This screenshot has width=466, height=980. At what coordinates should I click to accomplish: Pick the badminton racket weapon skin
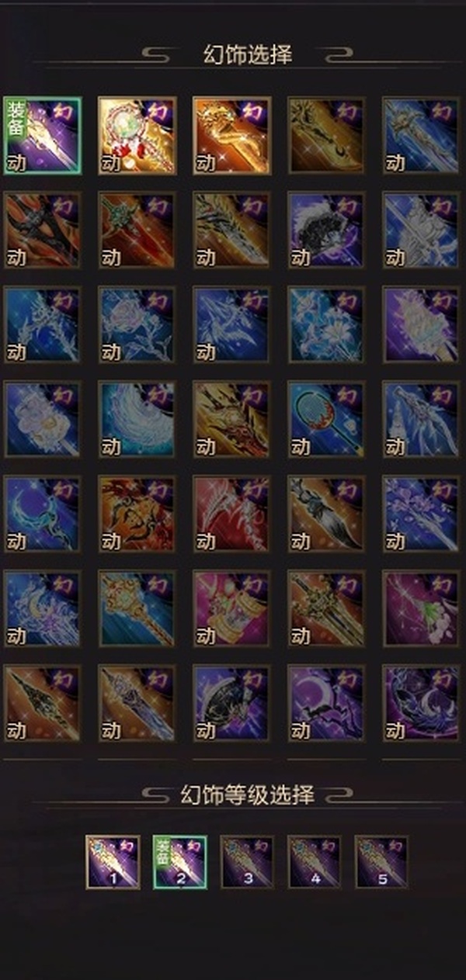(327, 420)
